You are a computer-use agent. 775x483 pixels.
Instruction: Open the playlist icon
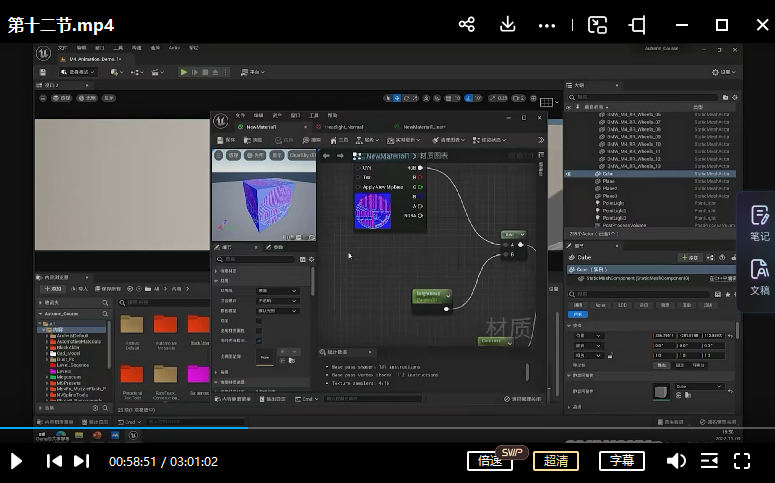(709, 461)
